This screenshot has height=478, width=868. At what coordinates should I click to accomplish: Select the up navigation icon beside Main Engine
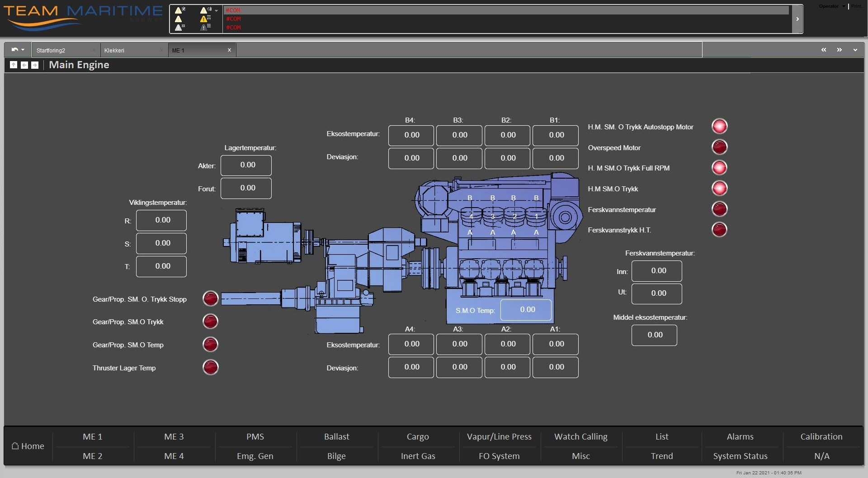pos(14,65)
